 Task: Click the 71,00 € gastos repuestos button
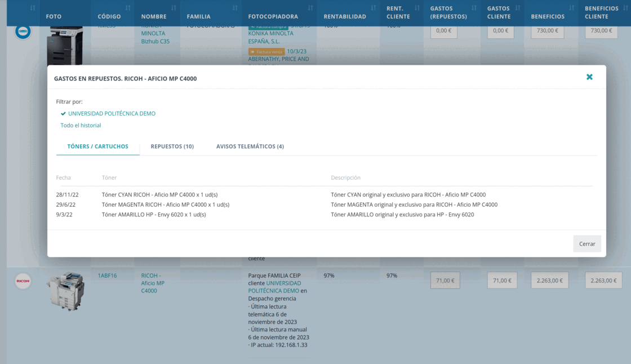pyautogui.click(x=445, y=281)
